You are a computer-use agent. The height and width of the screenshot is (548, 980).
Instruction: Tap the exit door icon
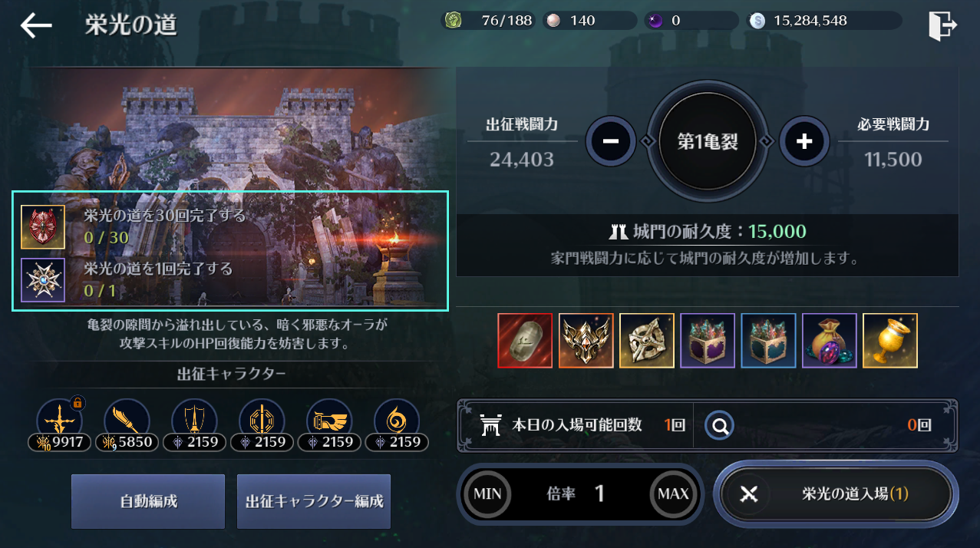click(x=942, y=25)
